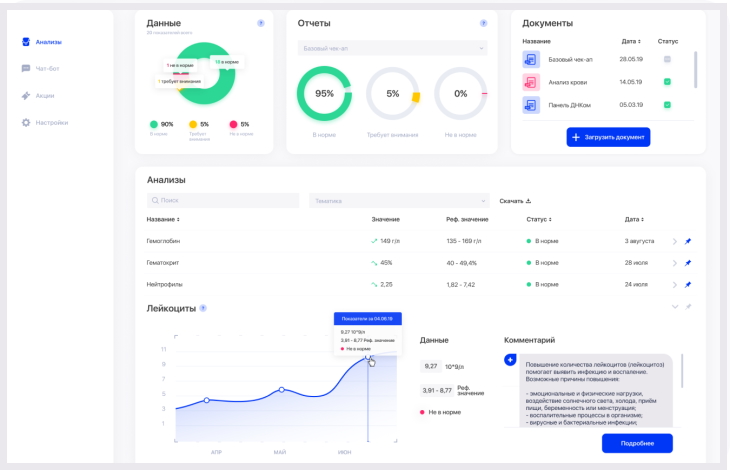Toggle status checkbox for Анализ крови
Screen dimensions: 730x470
(x=667, y=82)
